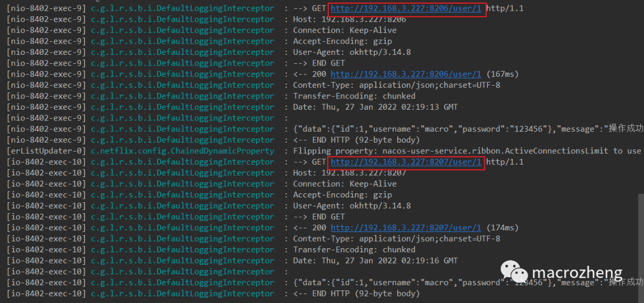Click 'http/1.1' after the 8207 GET link

coord(505,162)
